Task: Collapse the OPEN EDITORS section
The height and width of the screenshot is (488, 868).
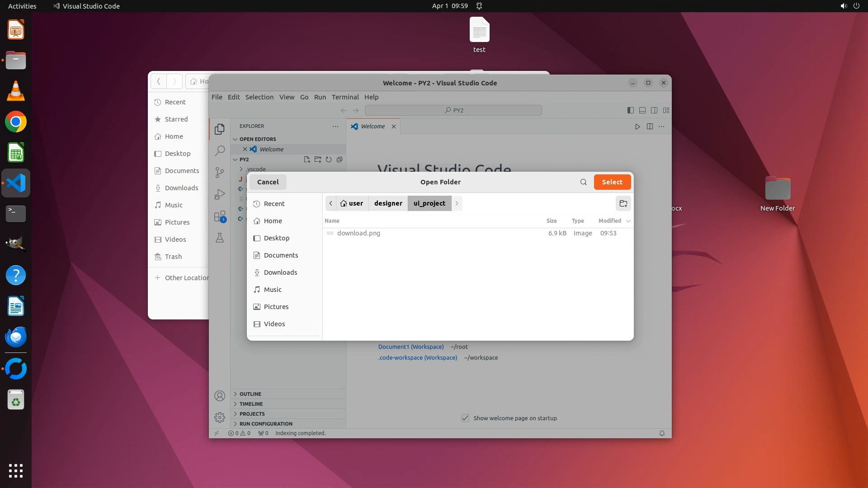Action: [257, 139]
